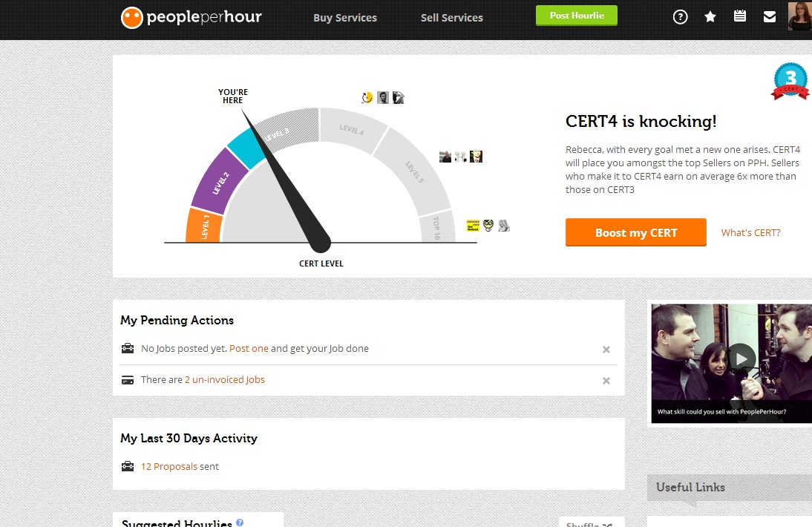Open favourites star icon in header
This screenshot has height=527, width=812.
(x=710, y=17)
